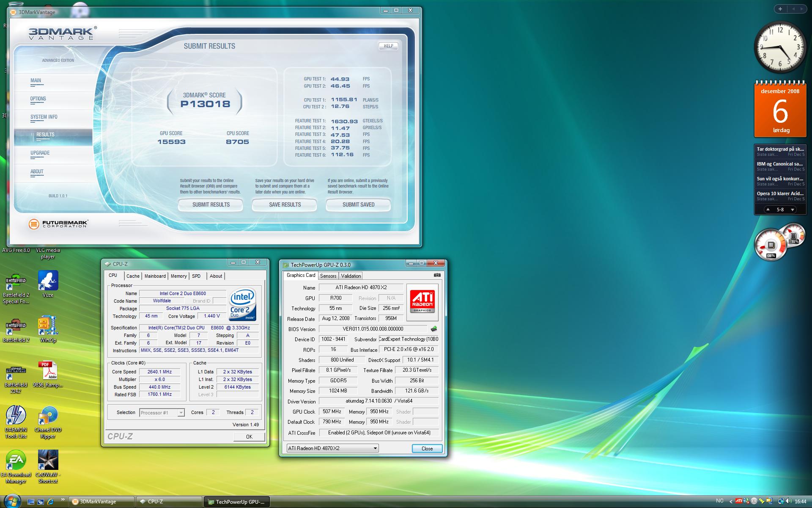
Task: Click the GPU-Z screenshot camera icon
Action: [437, 275]
